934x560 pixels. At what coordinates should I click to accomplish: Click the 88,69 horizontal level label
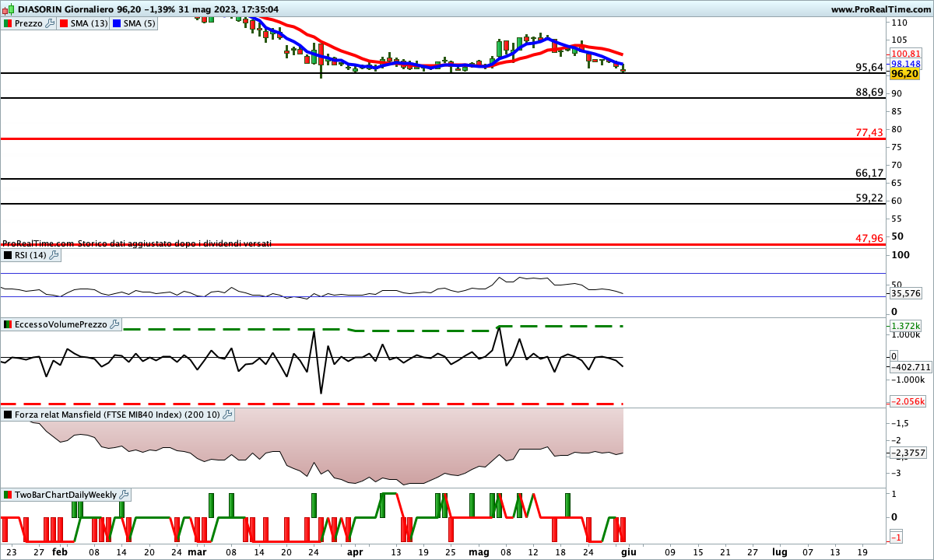coord(869,92)
